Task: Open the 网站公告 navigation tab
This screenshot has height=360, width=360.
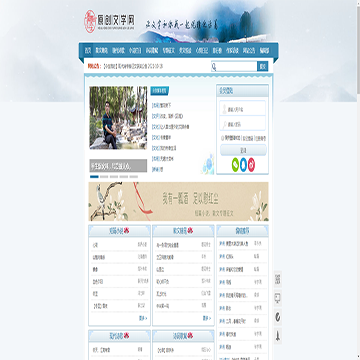Action: [249, 51]
